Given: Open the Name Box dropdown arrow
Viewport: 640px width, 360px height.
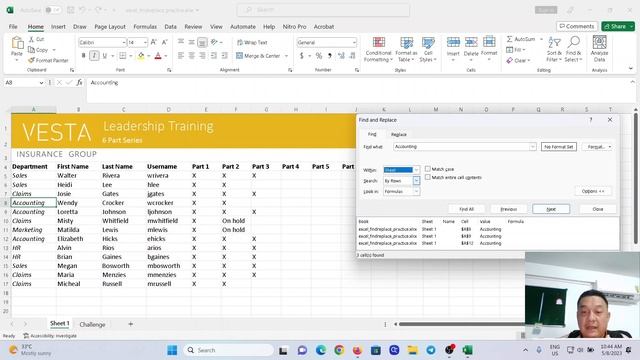Looking at the screenshot, I should coord(41,83).
